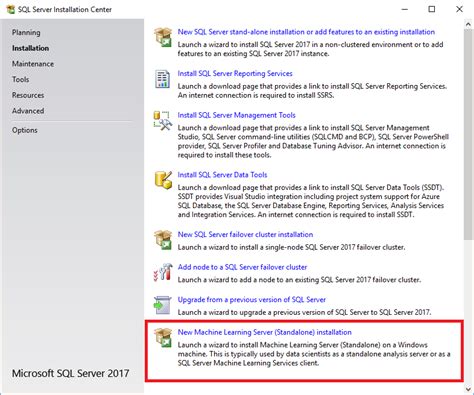474x395 pixels.
Task: Click the Management Tools wrench icon
Action: (163, 120)
